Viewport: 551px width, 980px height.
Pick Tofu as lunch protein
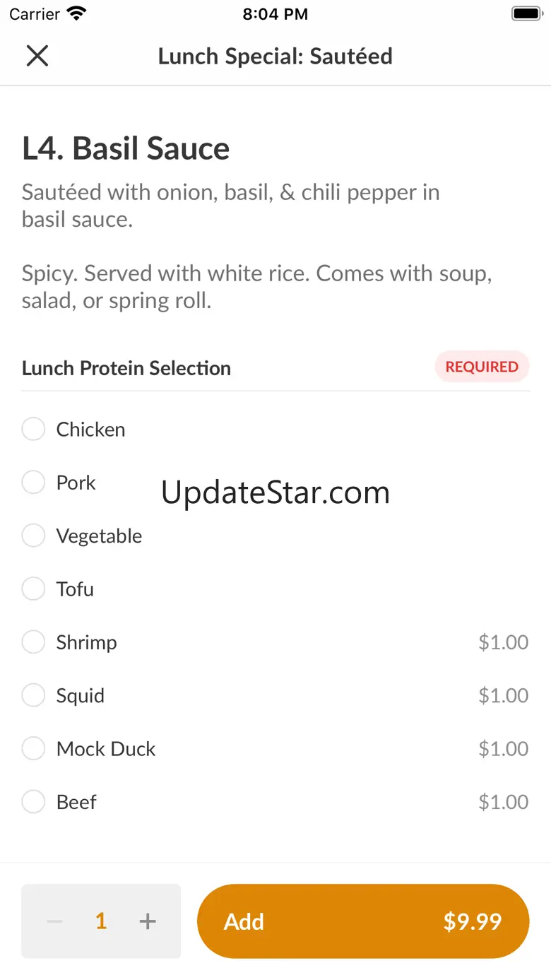(x=33, y=589)
